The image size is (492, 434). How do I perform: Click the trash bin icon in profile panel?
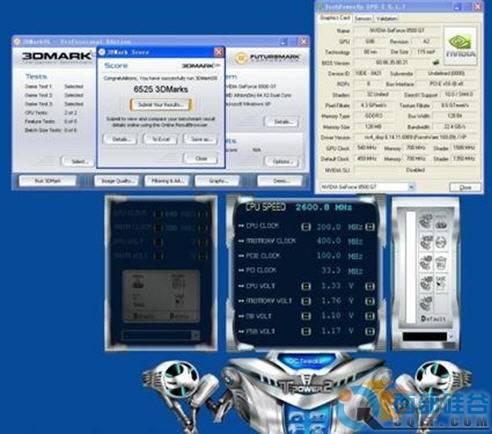[x=441, y=263]
